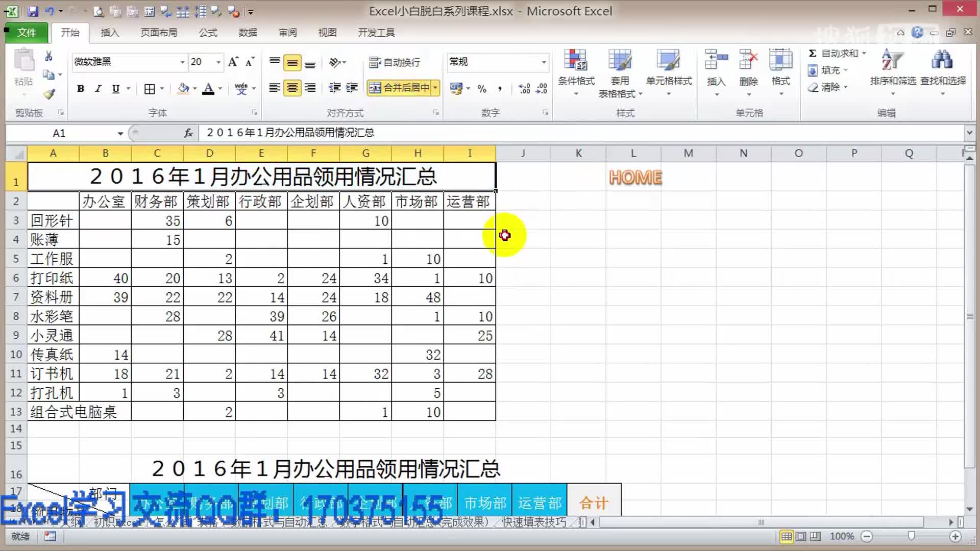Click the increase font size icon
Screen dimensions: 980x551
click(x=233, y=62)
